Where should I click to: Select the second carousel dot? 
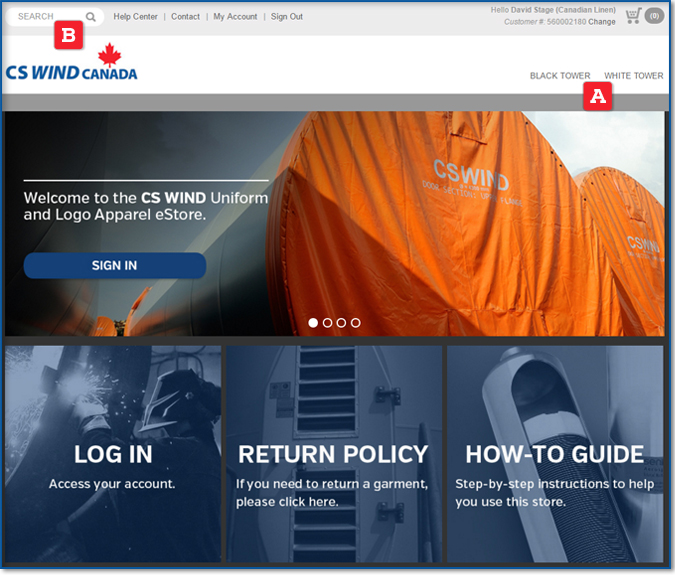pos(328,323)
